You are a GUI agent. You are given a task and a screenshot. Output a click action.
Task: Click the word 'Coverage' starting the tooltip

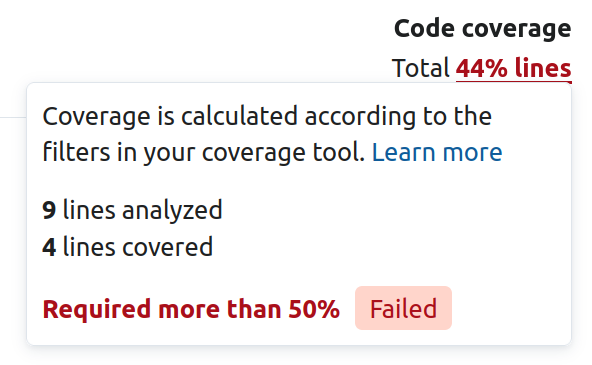click(x=96, y=117)
